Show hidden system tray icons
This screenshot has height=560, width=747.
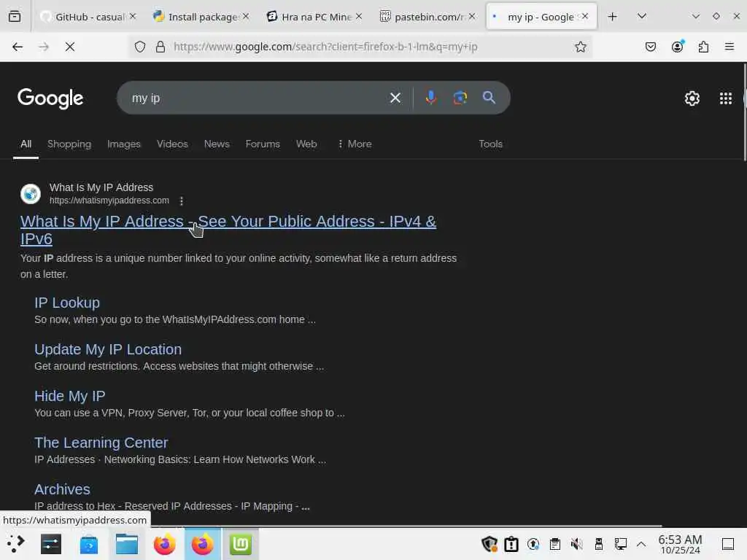click(x=641, y=544)
